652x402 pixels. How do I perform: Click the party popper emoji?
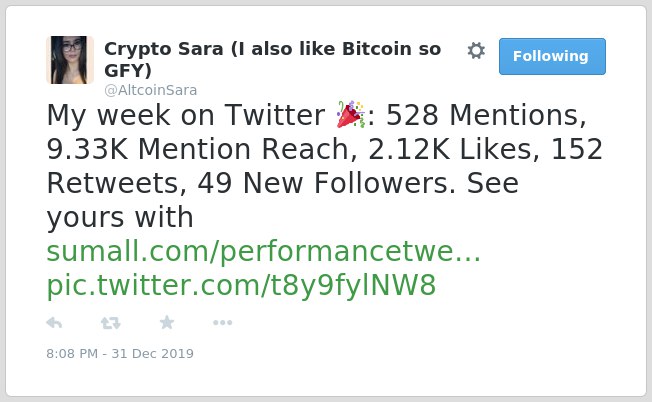350,114
